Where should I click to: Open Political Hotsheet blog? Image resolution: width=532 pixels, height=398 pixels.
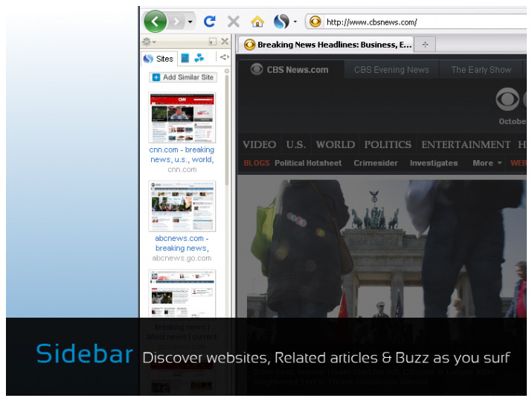tap(308, 163)
